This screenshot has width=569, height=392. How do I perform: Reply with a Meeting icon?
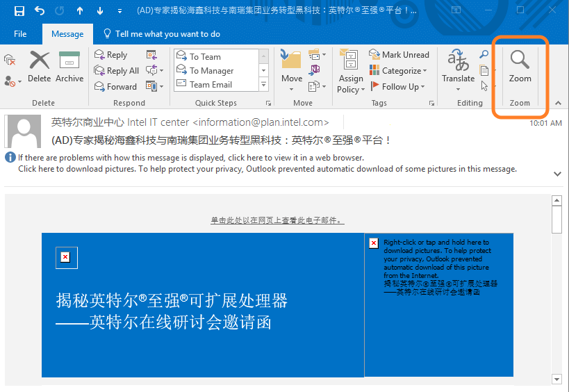151,55
